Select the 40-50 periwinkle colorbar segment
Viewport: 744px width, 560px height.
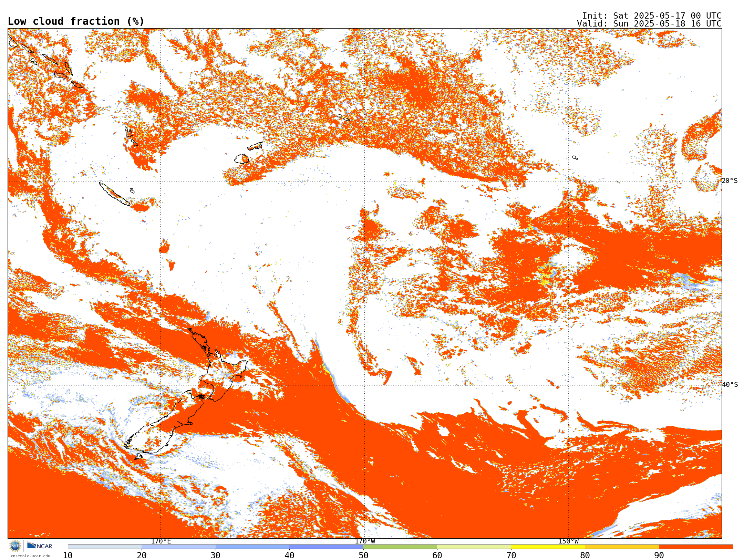point(326,547)
